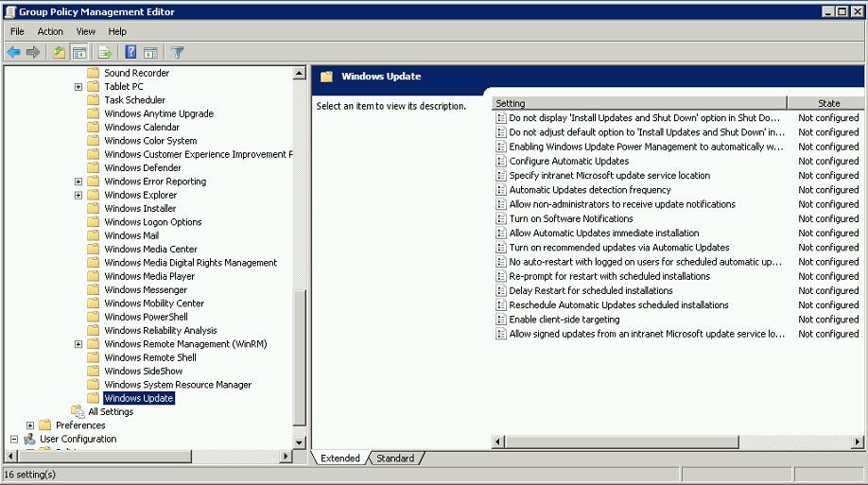Toggle the Show/Hide Console Tree icon

tap(79, 53)
